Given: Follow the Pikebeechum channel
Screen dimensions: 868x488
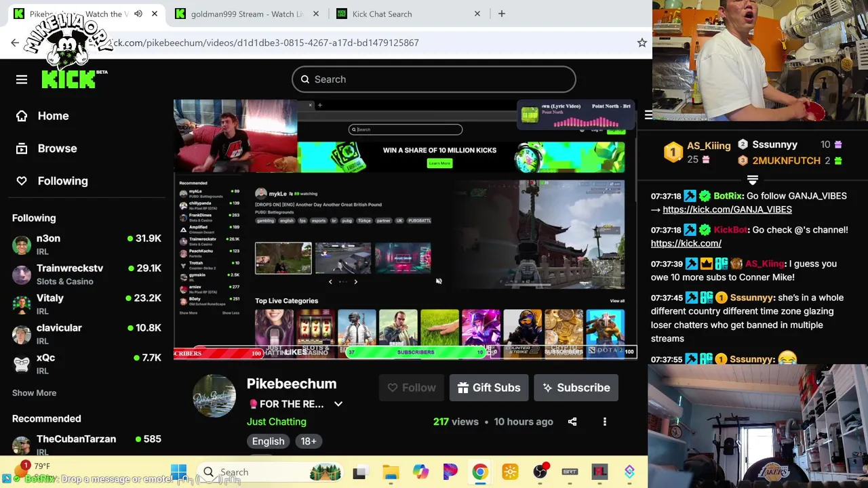Looking at the screenshot, I should pyautogui.click(x=412, y=388).
